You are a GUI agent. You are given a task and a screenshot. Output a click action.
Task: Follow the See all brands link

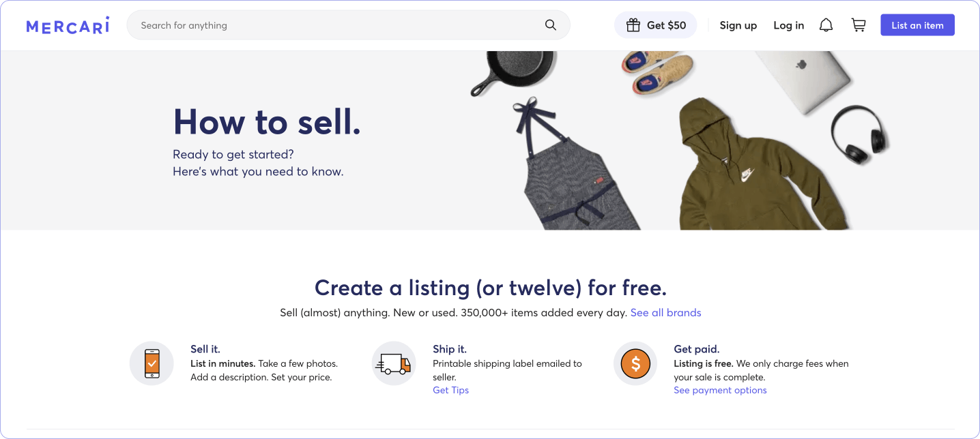click(665, 312)
